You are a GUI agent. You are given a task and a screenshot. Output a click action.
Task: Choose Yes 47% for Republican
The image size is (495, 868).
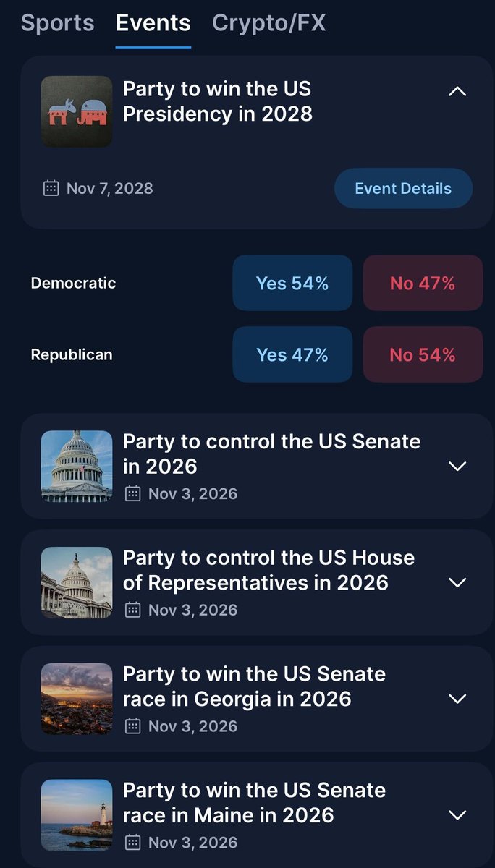292,354
